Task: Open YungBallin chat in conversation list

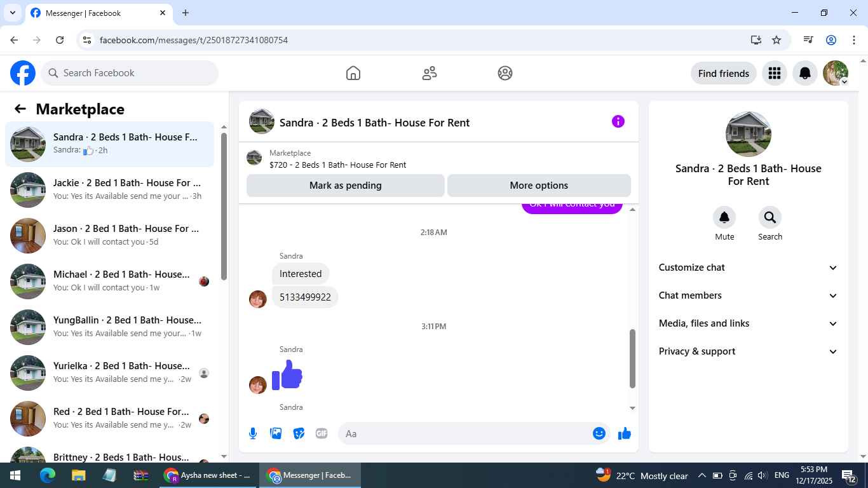Action: tap(110, 327)
